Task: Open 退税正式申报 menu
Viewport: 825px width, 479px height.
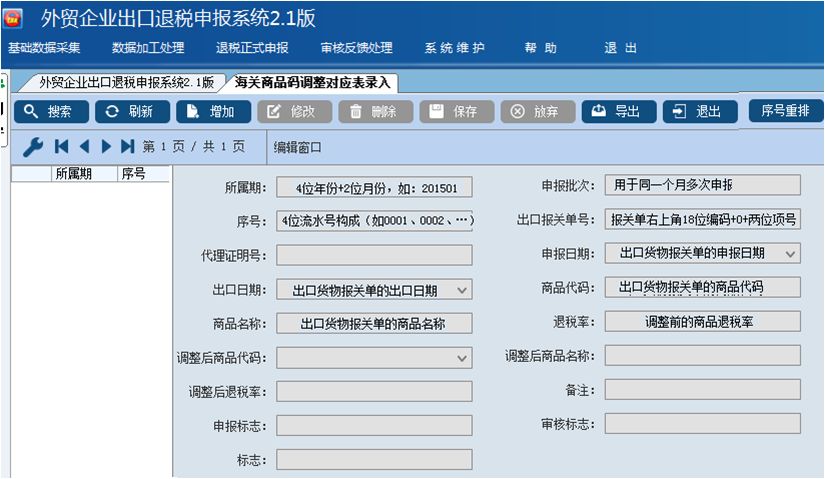Action: click(x=252, y=48)
